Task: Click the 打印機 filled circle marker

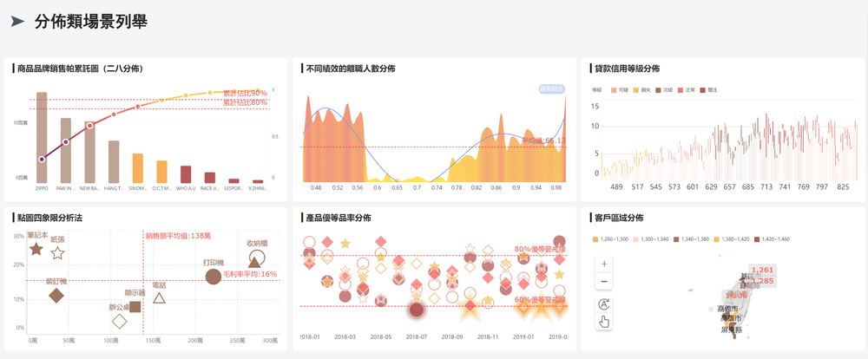Action: [214, 277]
